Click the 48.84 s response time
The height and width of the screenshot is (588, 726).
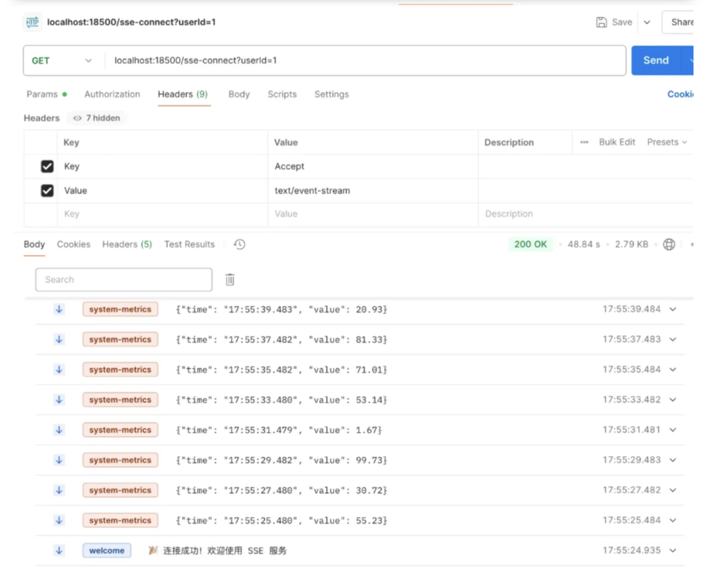coord(583,244)
